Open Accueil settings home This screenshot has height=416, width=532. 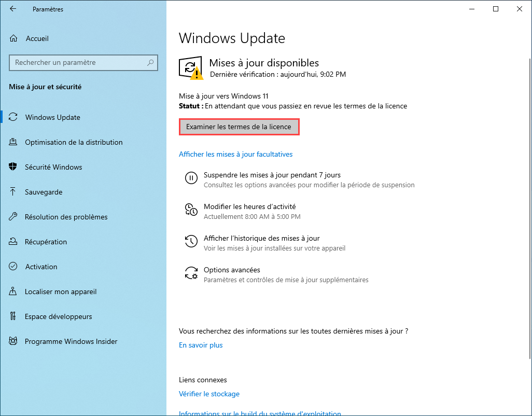point(37,38)
